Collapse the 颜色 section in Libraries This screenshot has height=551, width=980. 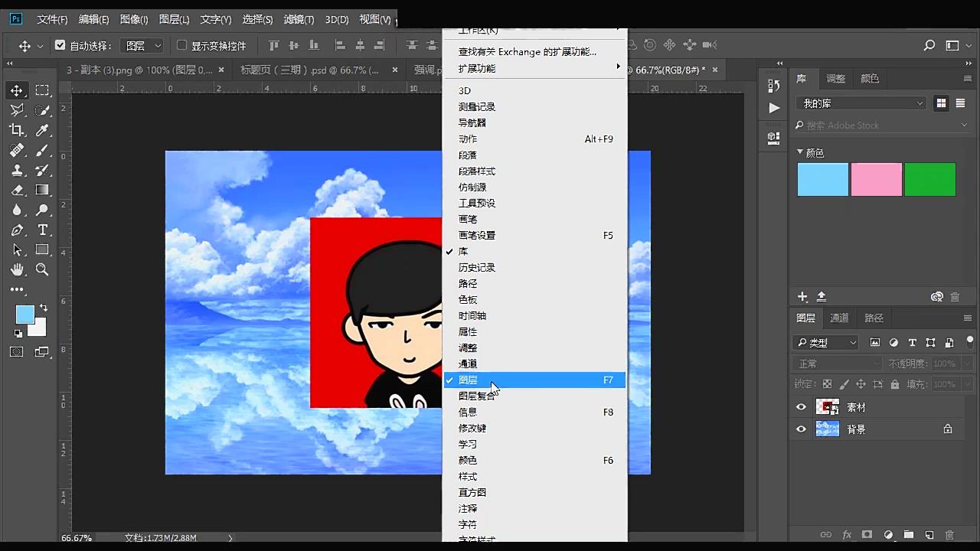800,152
